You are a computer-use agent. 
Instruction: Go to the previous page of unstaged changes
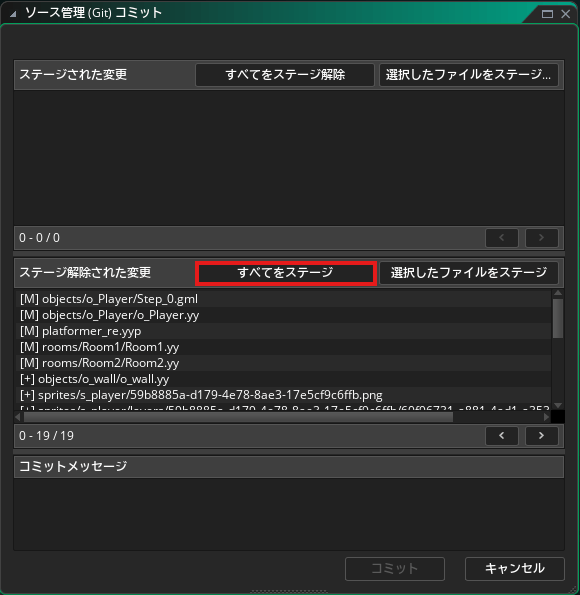502,436
